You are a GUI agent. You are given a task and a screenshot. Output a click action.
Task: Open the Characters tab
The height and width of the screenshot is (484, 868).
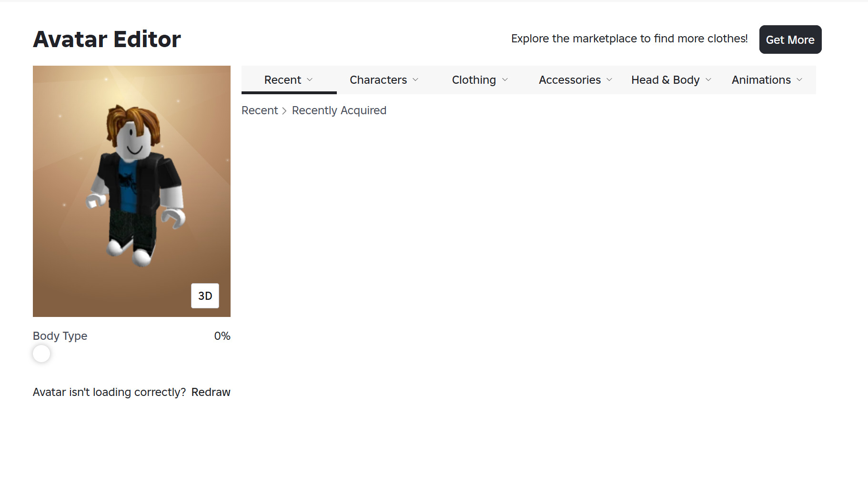click(384, 80)
